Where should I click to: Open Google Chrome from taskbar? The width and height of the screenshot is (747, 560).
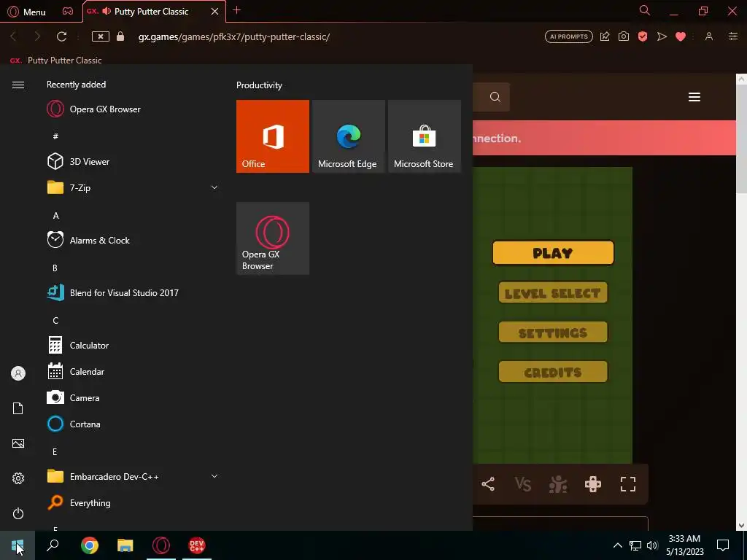point(90,545)
